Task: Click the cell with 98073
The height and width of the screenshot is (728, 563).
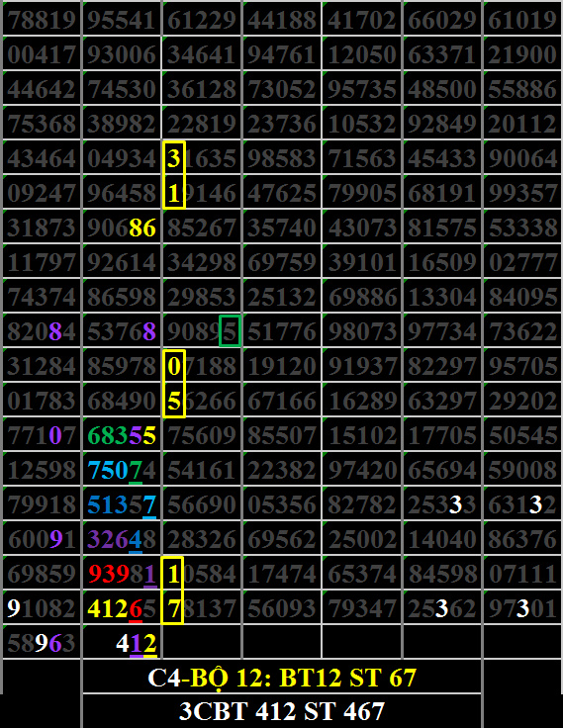Action: [x=362, y=331]
